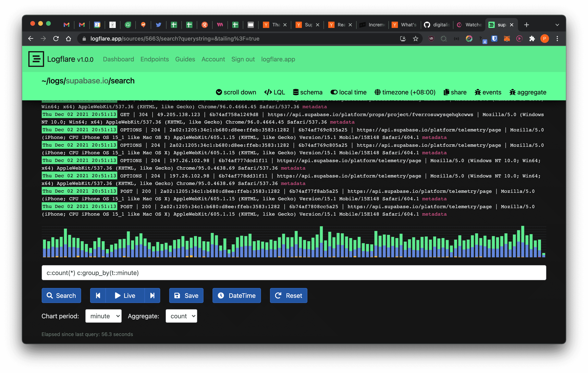This screenshot has width=588, height=373.
Task: Bookmark the page with the star icon
Action: tap(415, 39)
